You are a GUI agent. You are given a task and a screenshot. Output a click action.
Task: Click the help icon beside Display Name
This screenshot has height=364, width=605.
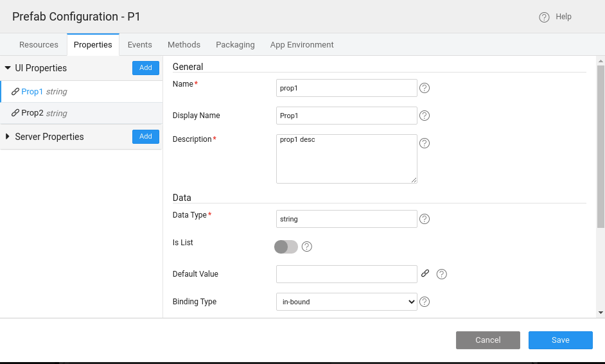pyautogui.click(x=424, y=116)
